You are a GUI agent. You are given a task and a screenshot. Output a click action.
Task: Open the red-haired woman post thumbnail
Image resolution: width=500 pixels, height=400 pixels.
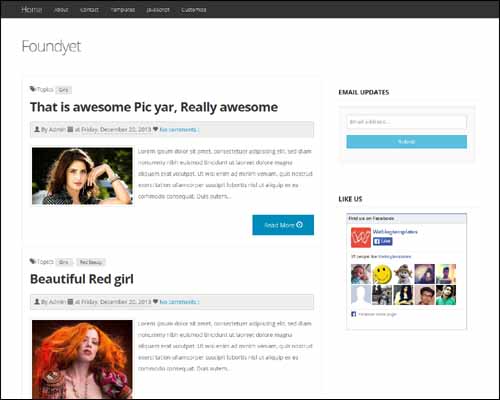[x=82, y=359]
